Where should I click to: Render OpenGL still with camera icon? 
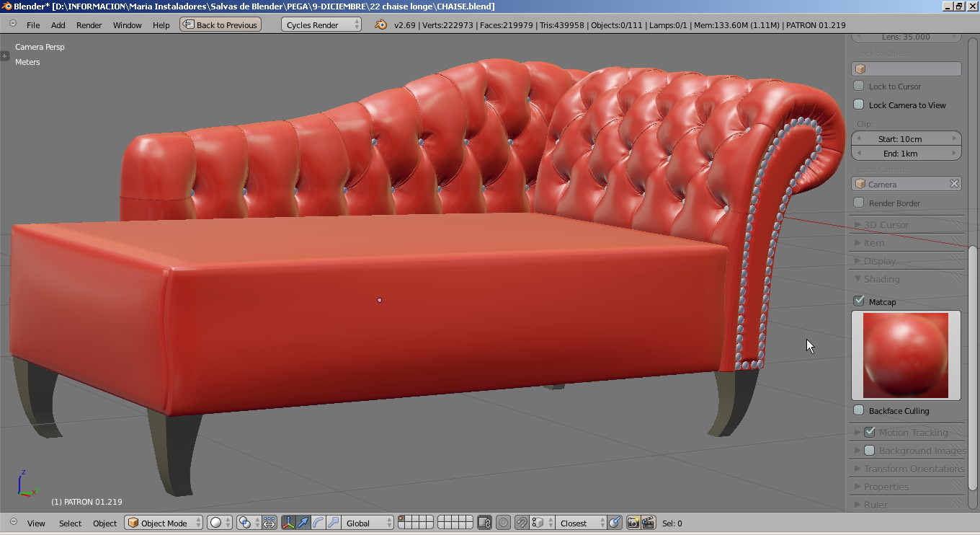pyautogui.click(x=633, y=523)
